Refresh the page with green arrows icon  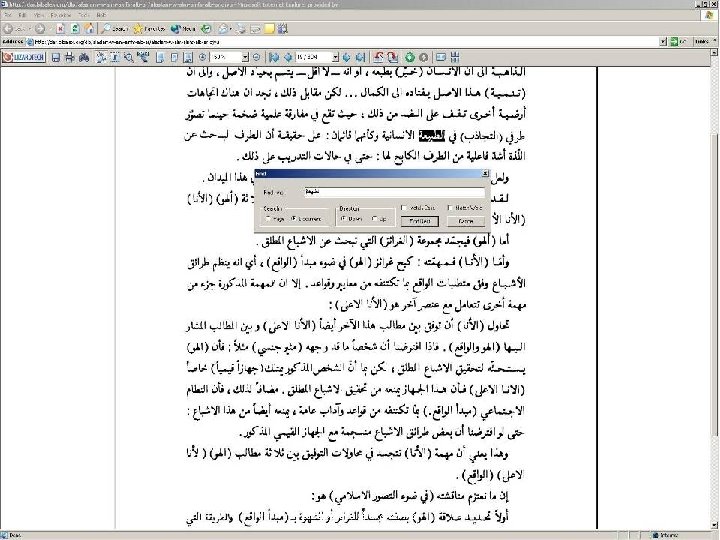[x=75, y=28]
